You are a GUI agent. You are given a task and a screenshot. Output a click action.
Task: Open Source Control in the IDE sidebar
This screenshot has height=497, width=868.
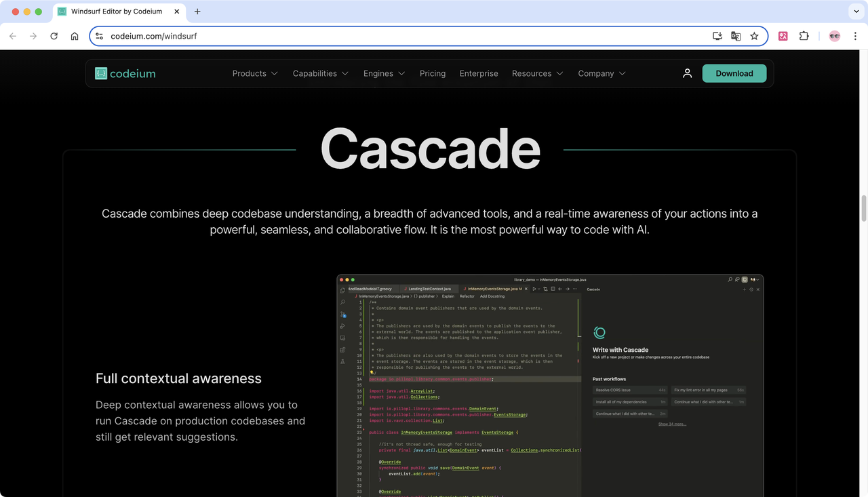click(x=342, y=314)
